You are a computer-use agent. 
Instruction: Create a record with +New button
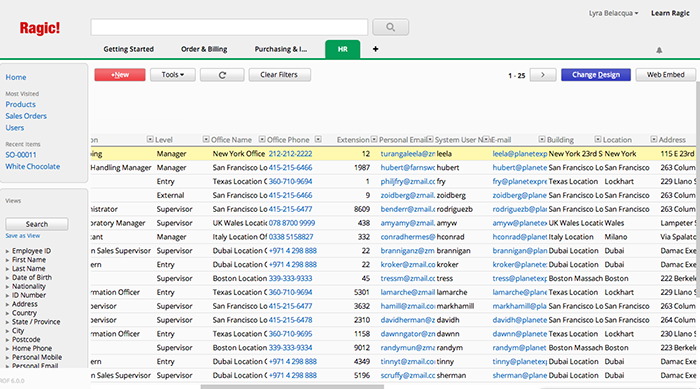point(120,75)
